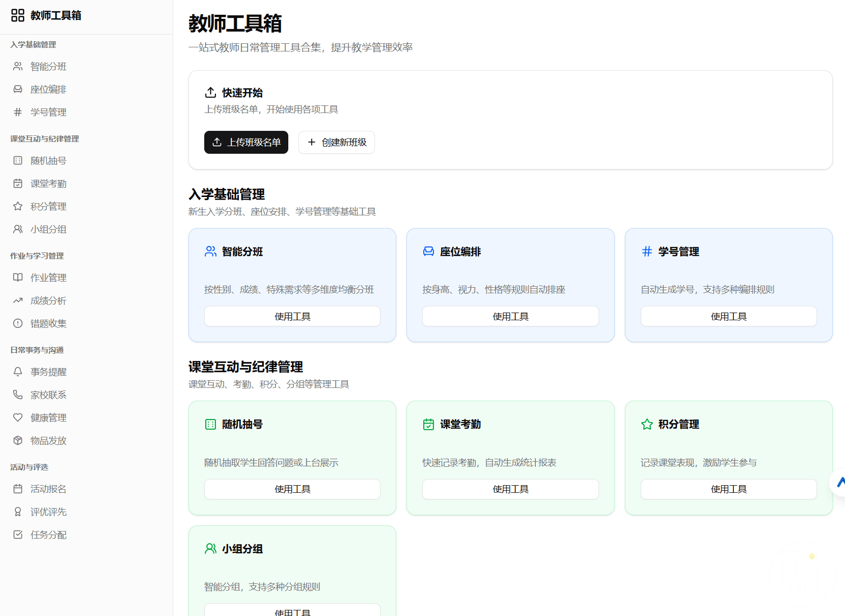Open 评优评先 sidebar item
845x616 pixels.
click(x=48, y=512)
